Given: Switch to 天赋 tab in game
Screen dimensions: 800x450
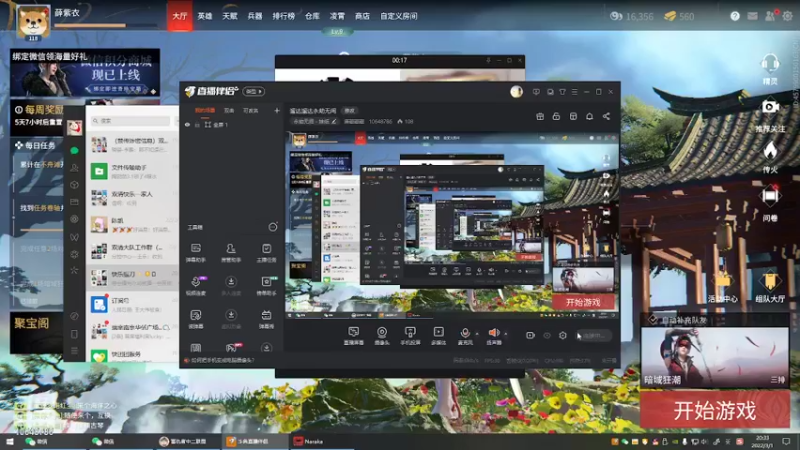Looking at the screenshot, I should tap(230, 16).
